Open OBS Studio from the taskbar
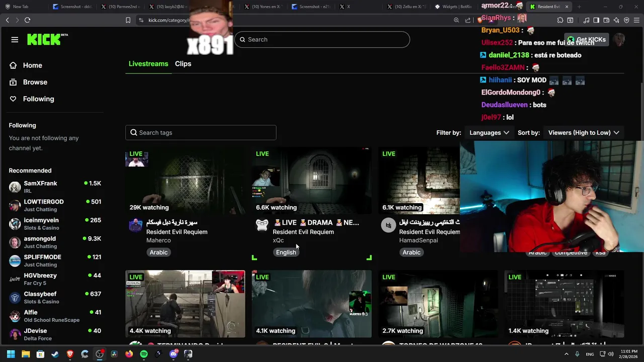This screenshot has height=362, width=644. coord(100,354)
